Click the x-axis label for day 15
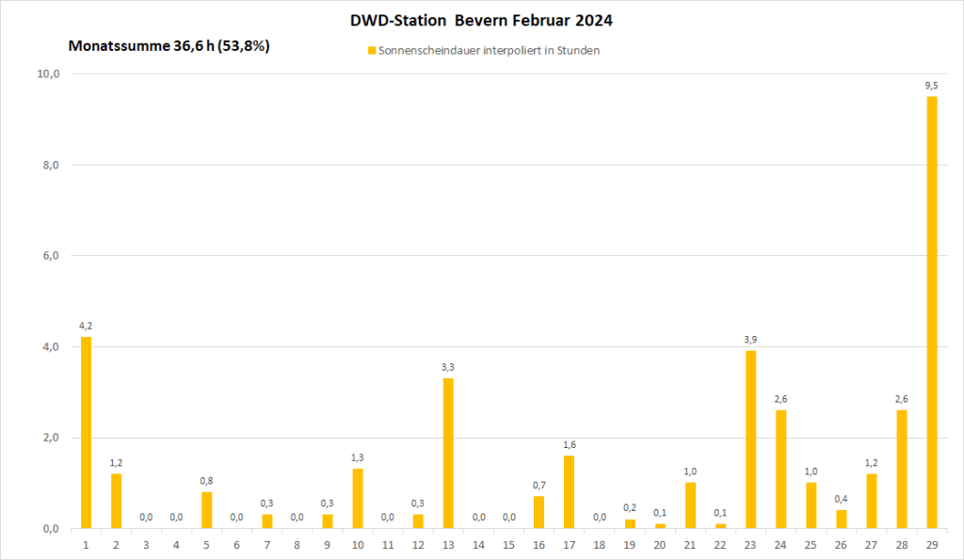The image size is (964, 560). [508, 543]
